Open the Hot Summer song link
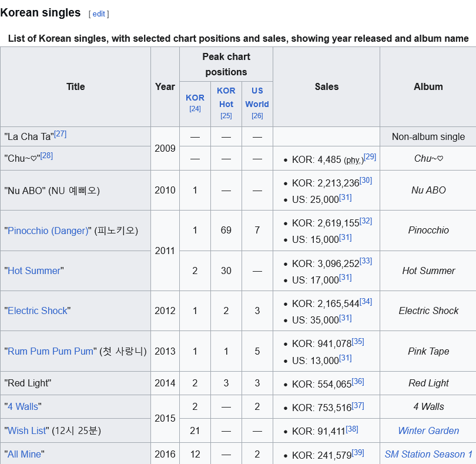476x464 pixels. pyautogui.click(x=34, y=271)
